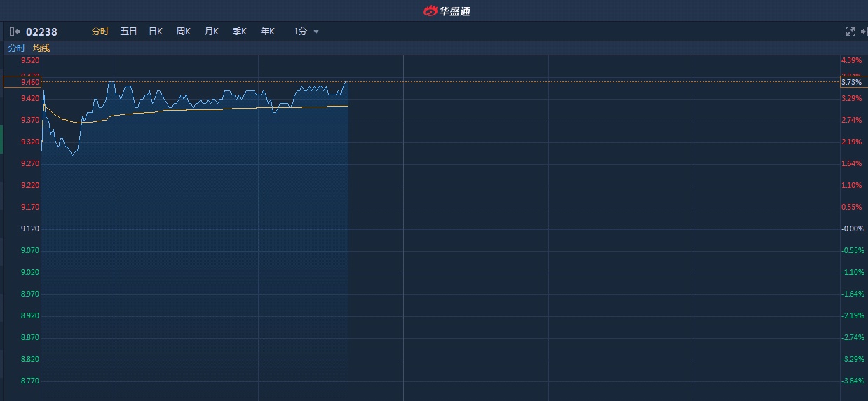Image resolution: width=868 pixels, height=401 pixels.
Task: Click the 8.770 price axis label
Action: [30, 381]
